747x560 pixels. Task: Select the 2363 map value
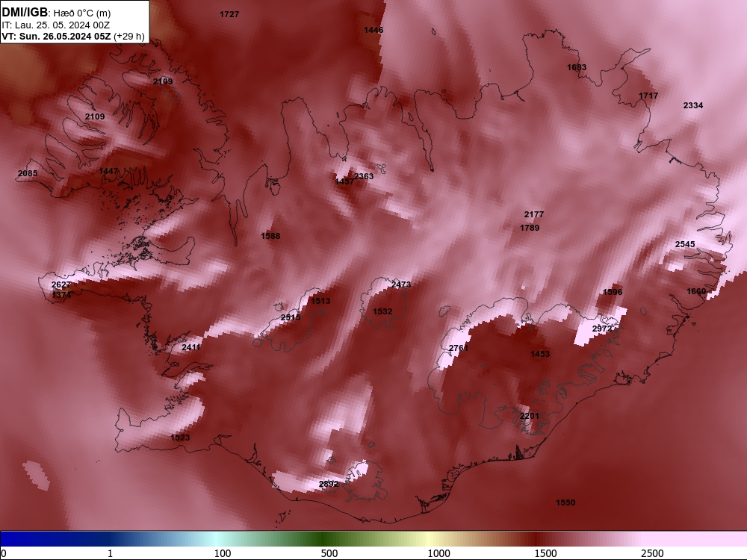364,176
